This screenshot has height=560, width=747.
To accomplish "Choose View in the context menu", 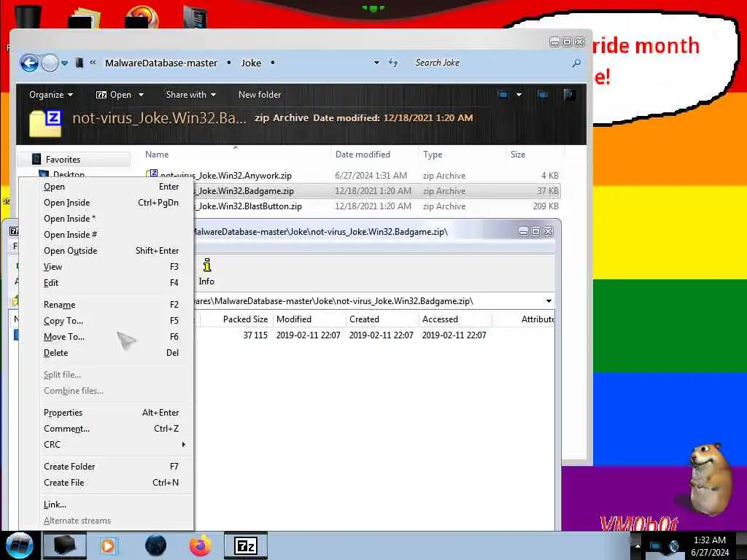I will click(x=111, y=267).
